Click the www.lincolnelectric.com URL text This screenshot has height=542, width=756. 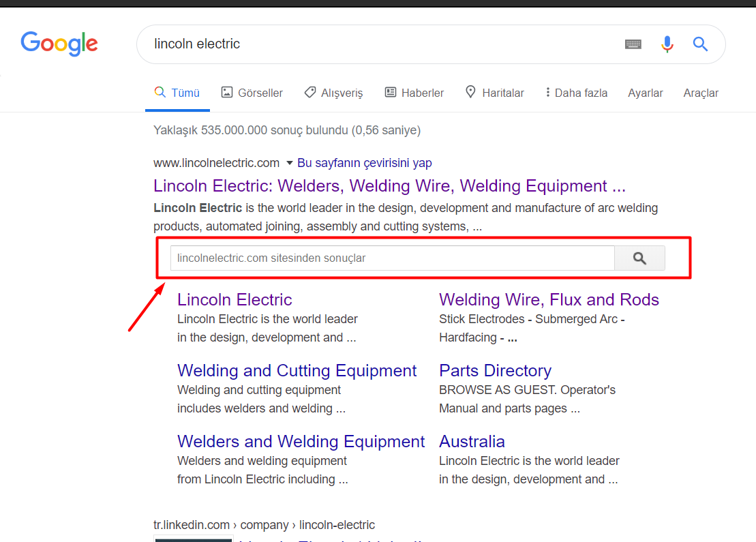pyautogui.click(x=217, y=163)
